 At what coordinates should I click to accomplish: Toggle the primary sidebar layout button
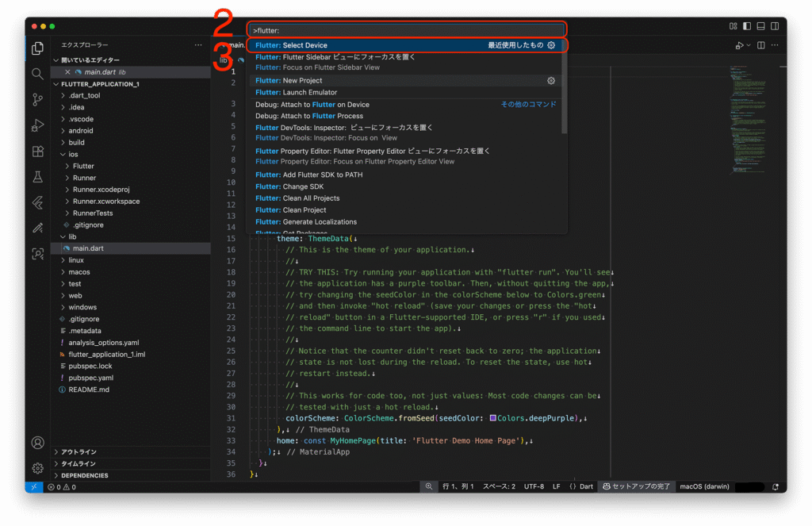746,26
